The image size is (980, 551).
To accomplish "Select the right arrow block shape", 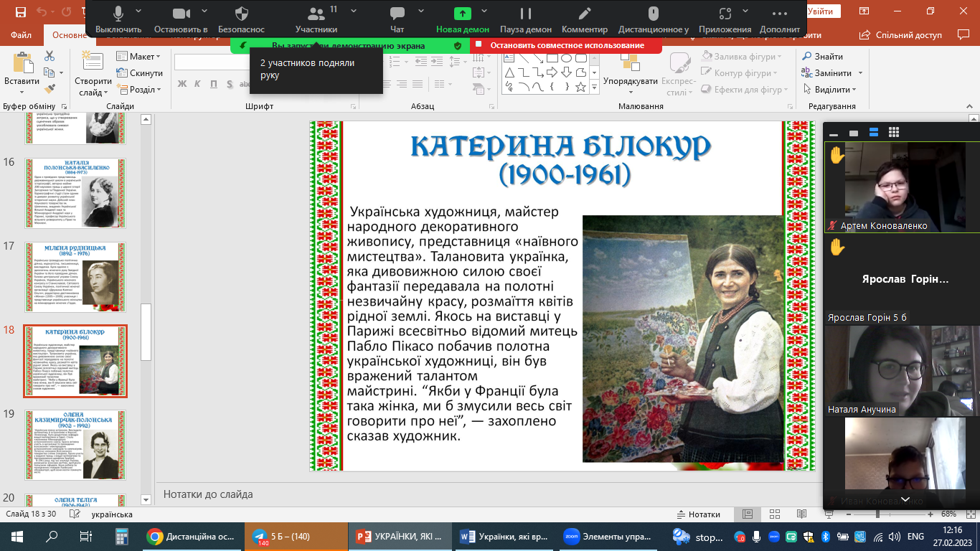I will tap(552, 72).
